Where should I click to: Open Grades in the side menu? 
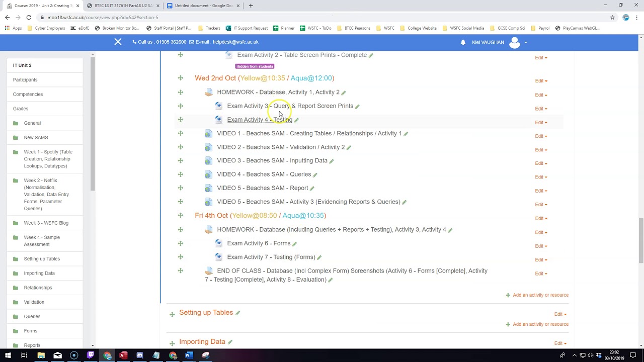click(x=21, y=109)
